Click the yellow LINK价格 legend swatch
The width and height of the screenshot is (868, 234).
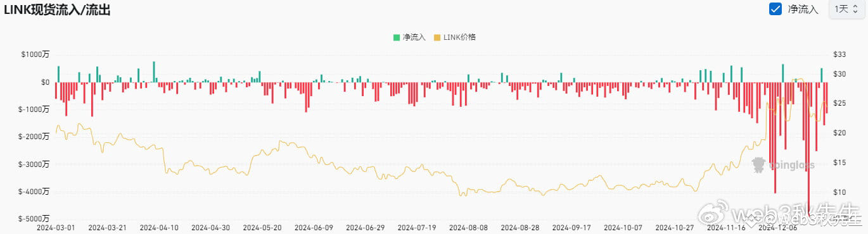(x=437, y=37)
